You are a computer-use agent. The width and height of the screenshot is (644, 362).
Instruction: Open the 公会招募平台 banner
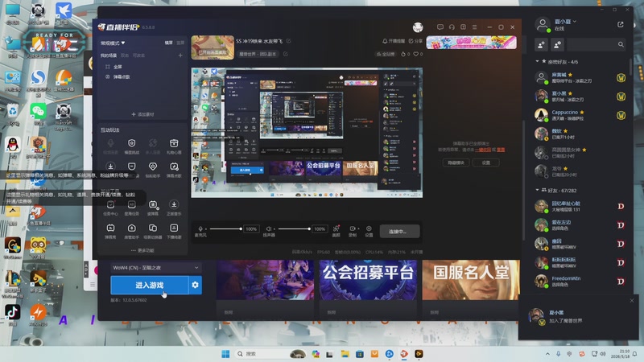tap(368, 280)
